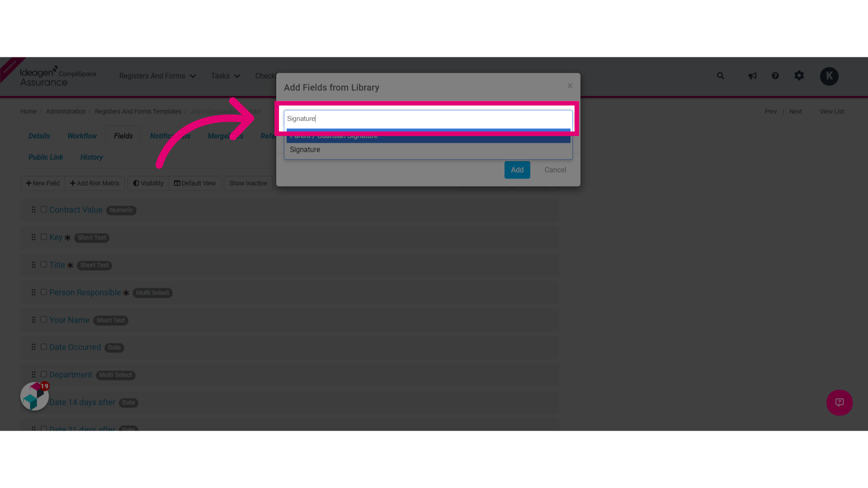Click the Signature search input field
This screenshot has height=488, width=868.
tap(428, 119)
